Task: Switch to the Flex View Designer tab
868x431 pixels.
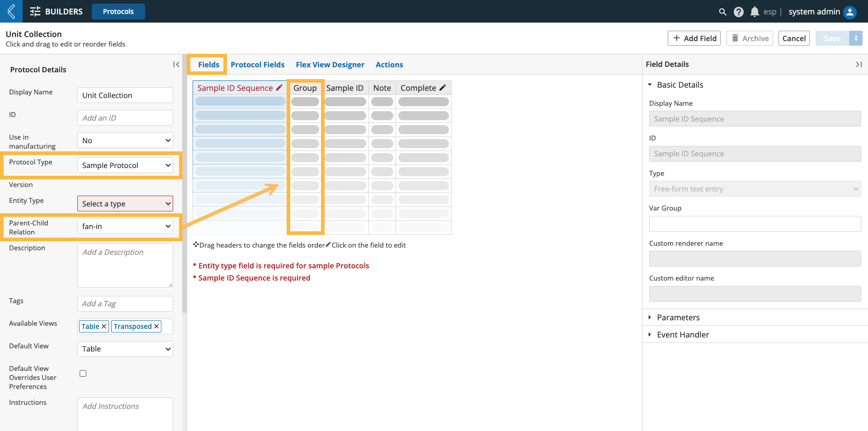Action: 330,65
